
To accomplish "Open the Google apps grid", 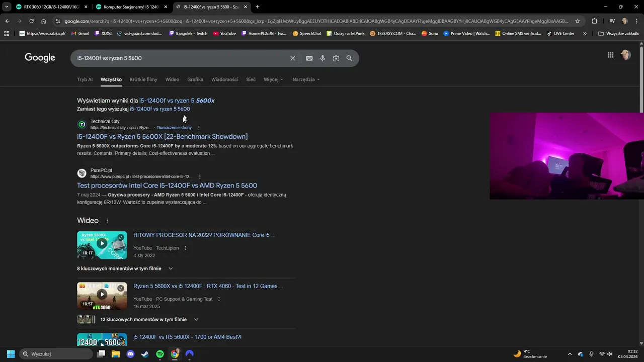I will click(x=610, y=55).
